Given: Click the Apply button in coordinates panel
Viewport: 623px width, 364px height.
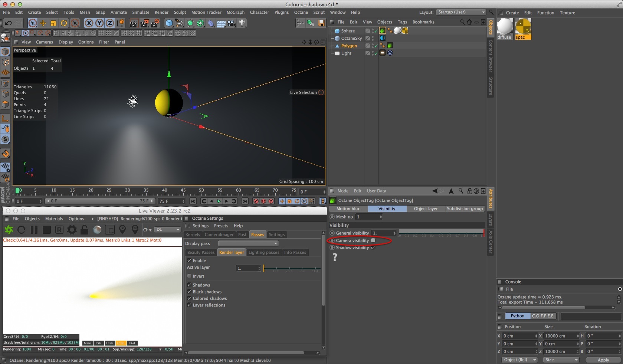Looking at the screenshot, I should [x=603, y=360].
